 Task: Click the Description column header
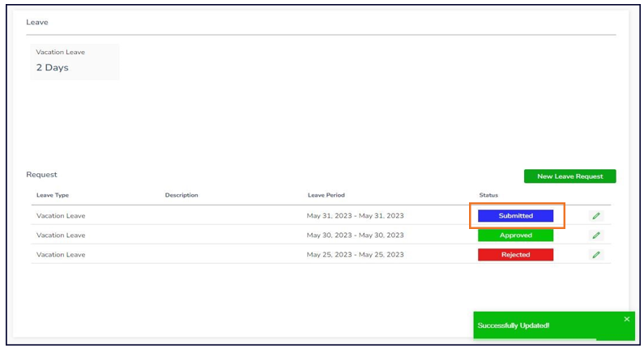coord(181,195)
